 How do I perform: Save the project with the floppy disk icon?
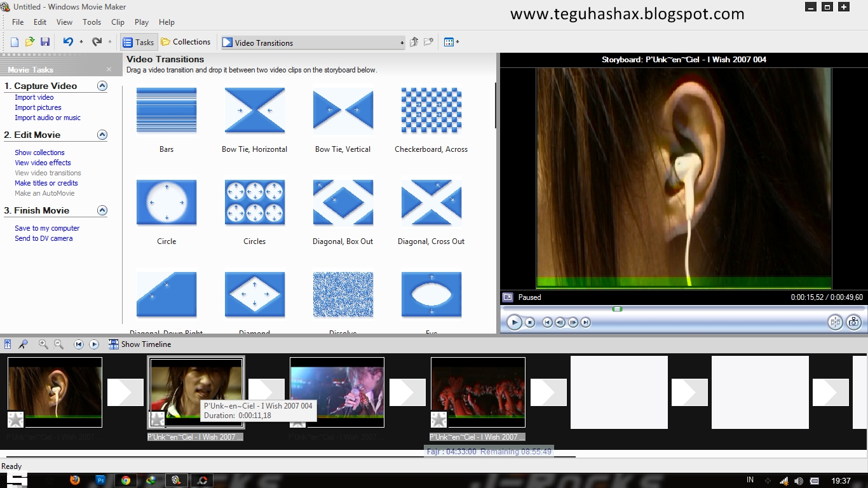click(x=45, y=42)
